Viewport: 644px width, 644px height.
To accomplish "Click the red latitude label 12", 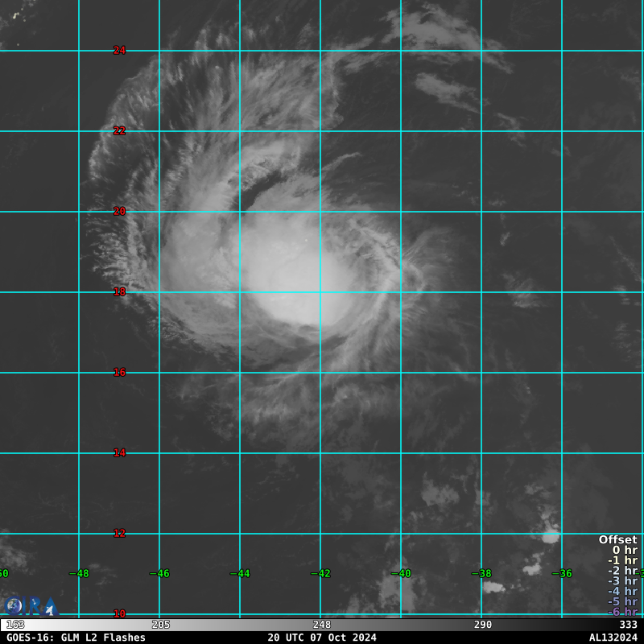I will [x=119, y=534].
